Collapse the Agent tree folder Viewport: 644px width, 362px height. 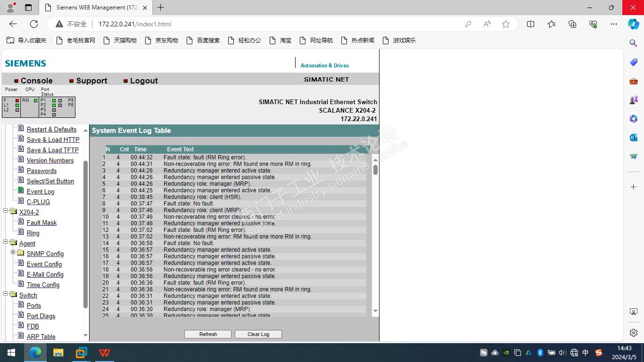(x=6, y=243)
